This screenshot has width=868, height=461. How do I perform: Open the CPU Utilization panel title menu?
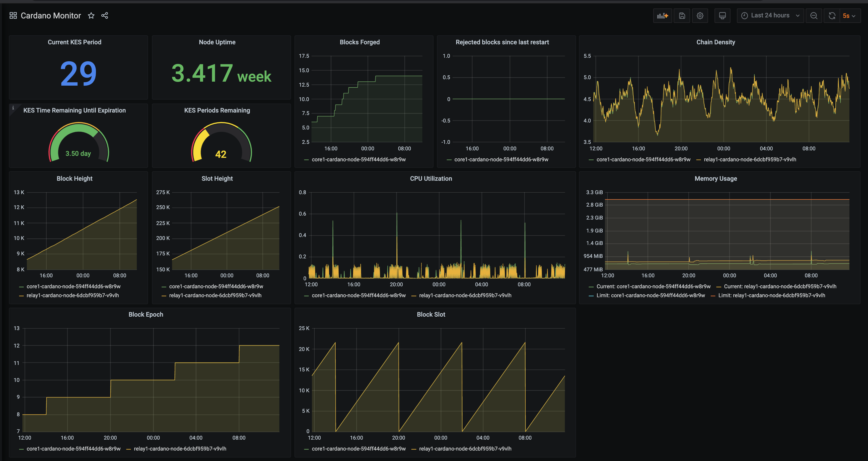(x=431, y=178)
